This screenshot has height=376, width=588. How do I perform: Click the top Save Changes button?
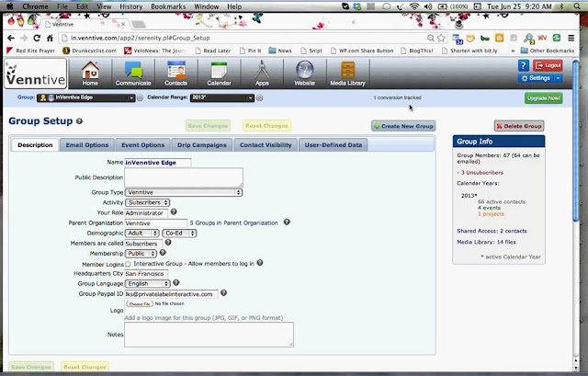(208, 126)
